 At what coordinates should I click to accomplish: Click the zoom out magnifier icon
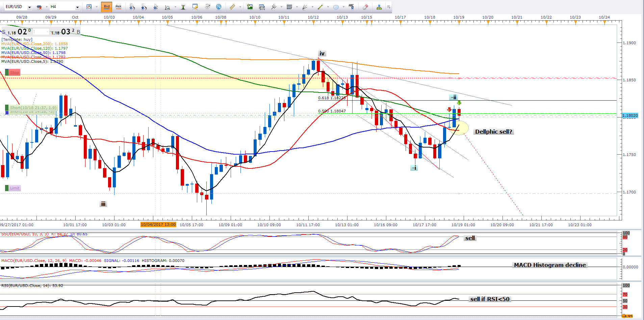(144, 7)
